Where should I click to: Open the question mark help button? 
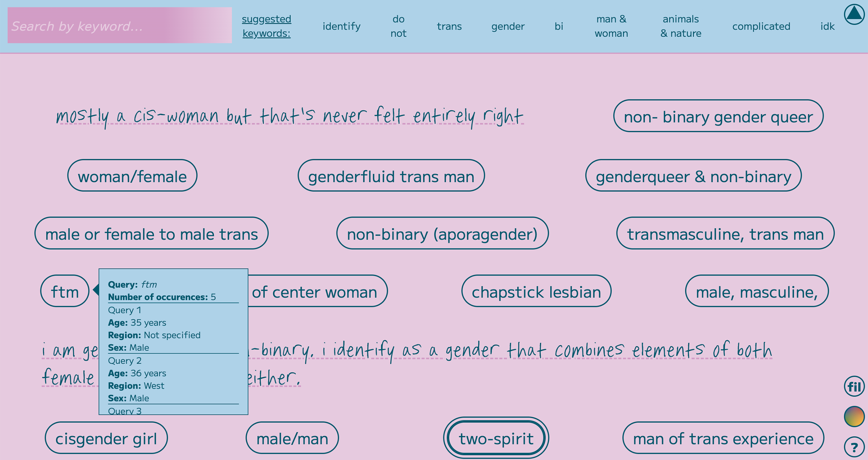(854, 447)
